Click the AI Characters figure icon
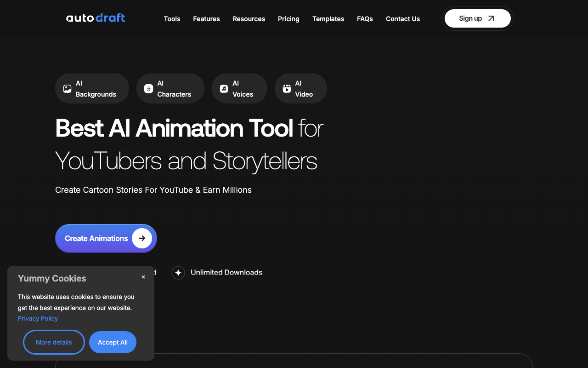Image resolution: width=588 pixels, height=368 pixels. 148,89
